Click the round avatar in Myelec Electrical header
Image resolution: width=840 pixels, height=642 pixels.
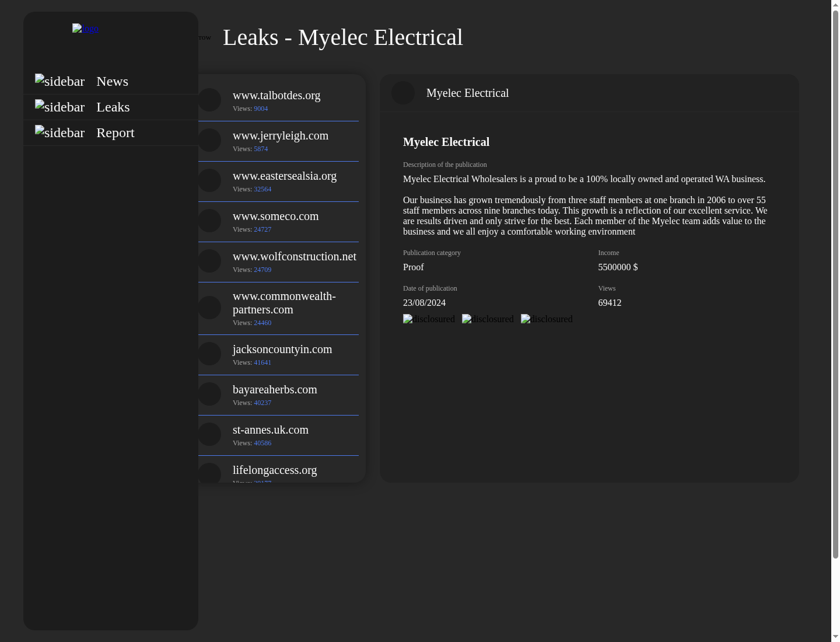pyautogui.click(x=403, y=93)
